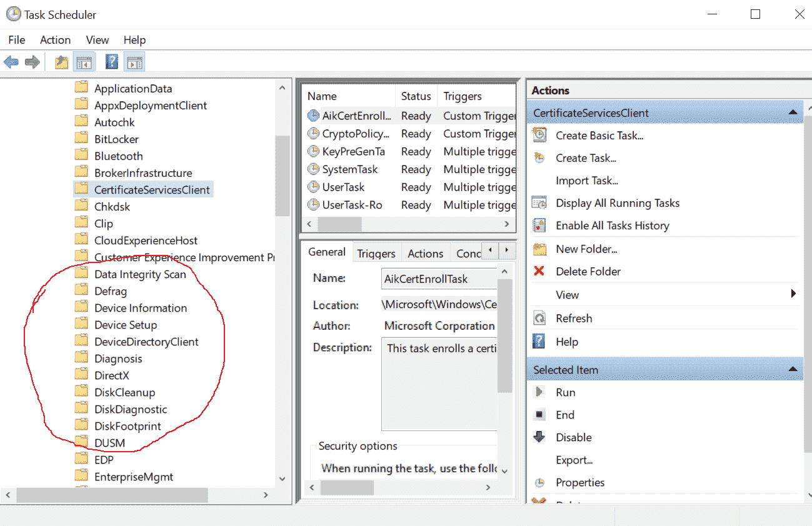812x526 pixels.
Task: Click the Name field showing AikCertEnrollTask
Action: (x=439, y=279)
